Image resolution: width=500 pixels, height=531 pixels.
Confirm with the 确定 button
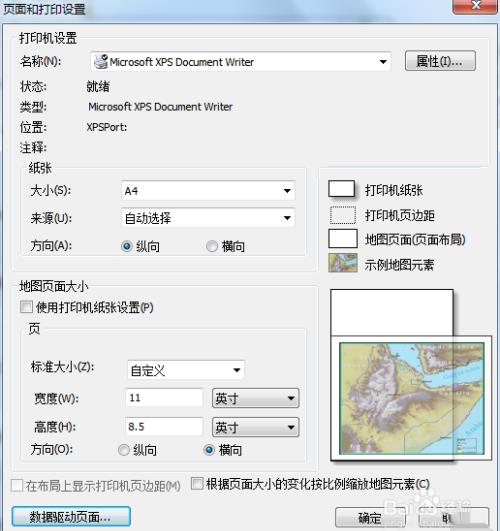click(370, 517)
